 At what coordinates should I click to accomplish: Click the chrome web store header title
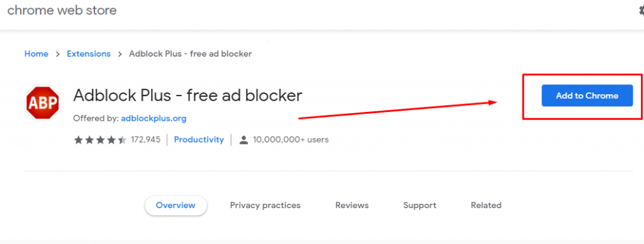[62, 10]
